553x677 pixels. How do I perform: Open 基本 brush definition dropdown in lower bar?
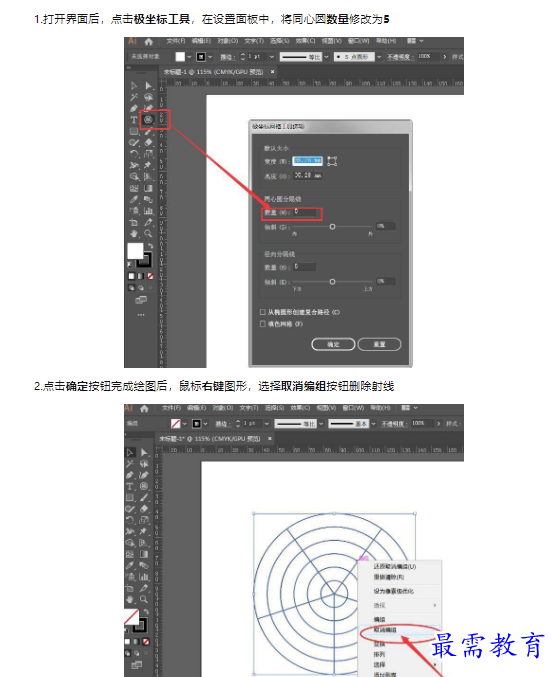point(373,424)
